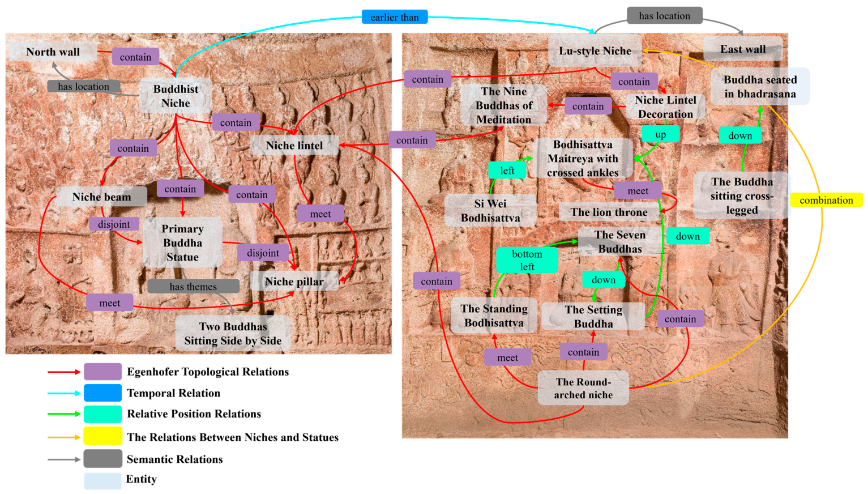
Task: Click 'disjoint' label above Niche pillar
Action: (x=263, y=253)
